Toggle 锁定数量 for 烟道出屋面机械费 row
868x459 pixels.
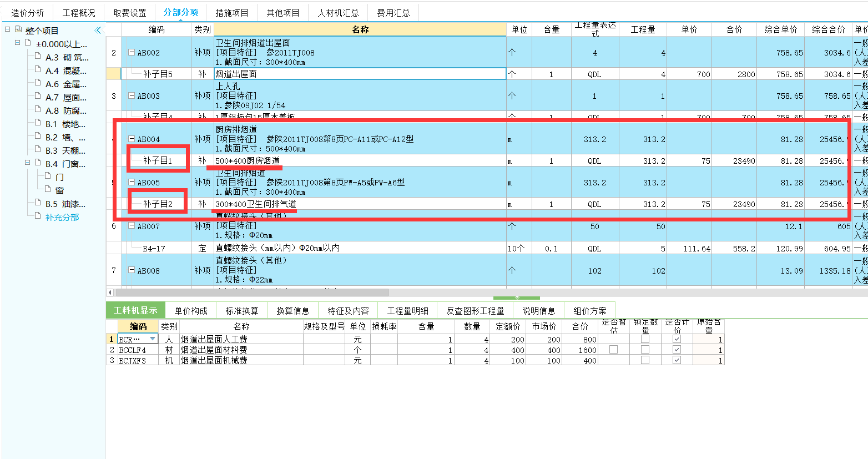pos(645,360)
